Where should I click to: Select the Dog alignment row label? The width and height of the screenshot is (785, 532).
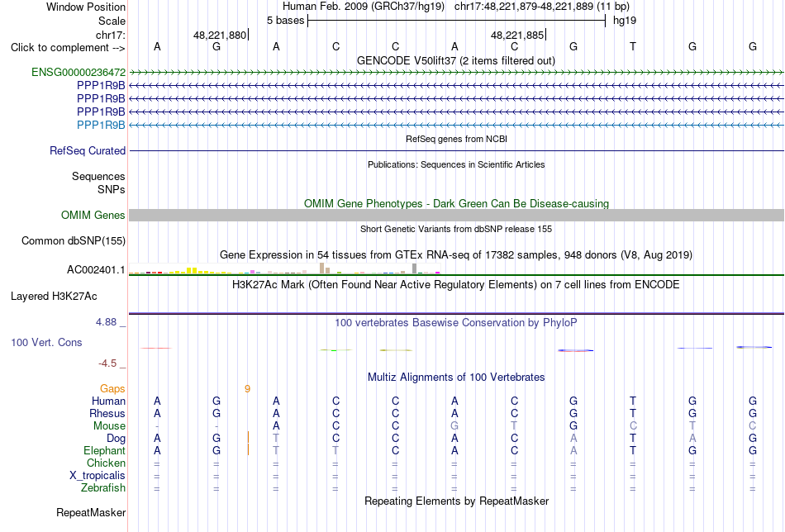116,439
